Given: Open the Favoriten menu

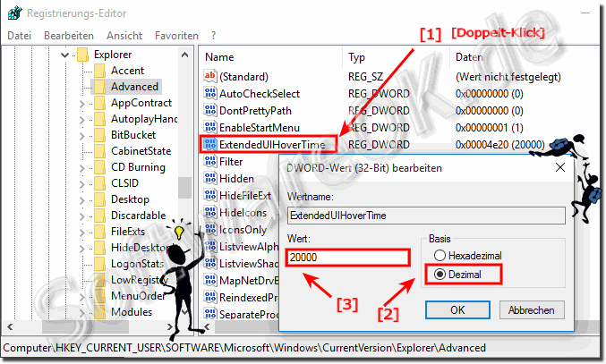Looking at the screenshot, I should [176, 36].
